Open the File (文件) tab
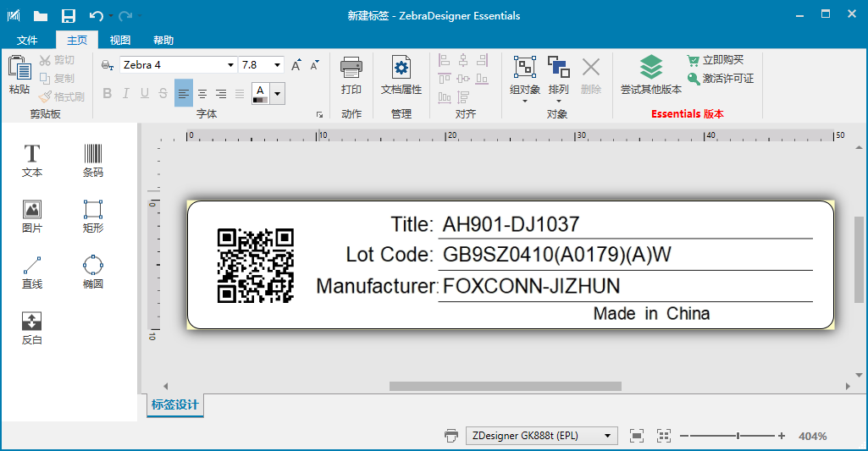Image resolution: width=868 pixels, height=451 pixels. tap(27, 40)
